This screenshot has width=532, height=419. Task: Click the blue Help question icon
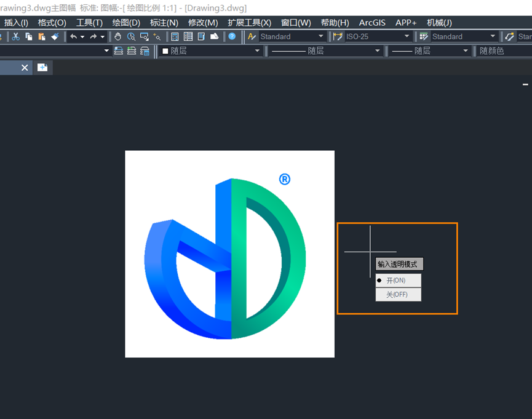232,36
